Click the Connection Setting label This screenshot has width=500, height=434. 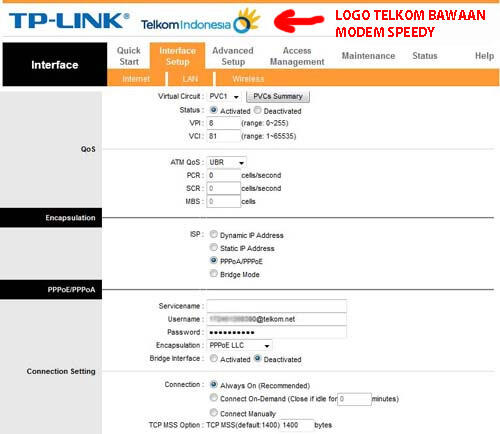[61, 371]
